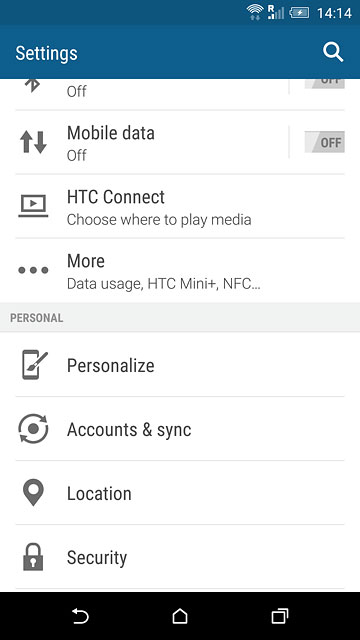
Task: Open the Accounts & sync entry
Action: click(x=180, y=429)
